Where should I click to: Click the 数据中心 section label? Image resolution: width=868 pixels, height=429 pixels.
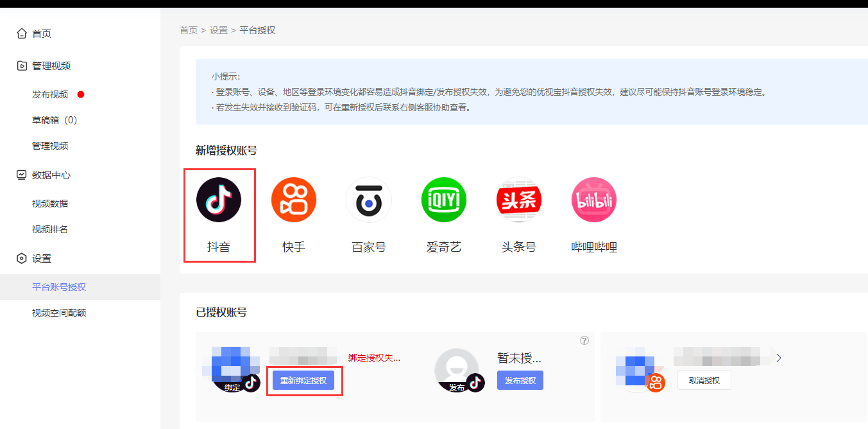click(51, 175)
